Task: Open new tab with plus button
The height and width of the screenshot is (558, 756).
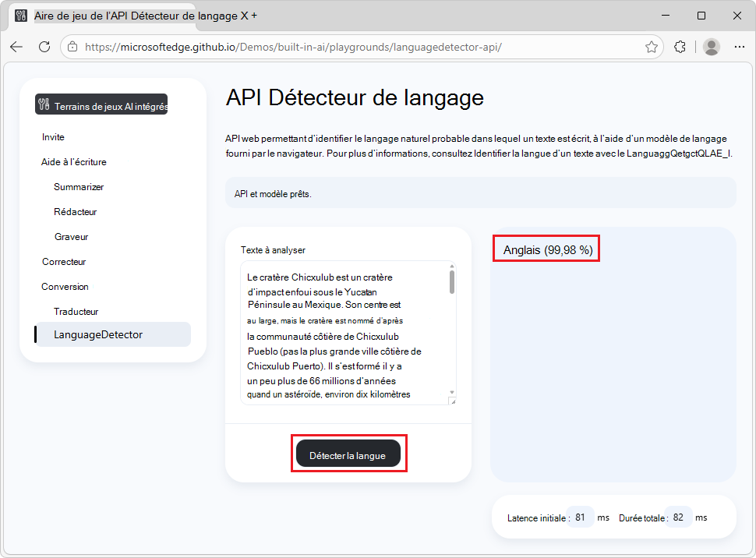Action: (254, 16)
